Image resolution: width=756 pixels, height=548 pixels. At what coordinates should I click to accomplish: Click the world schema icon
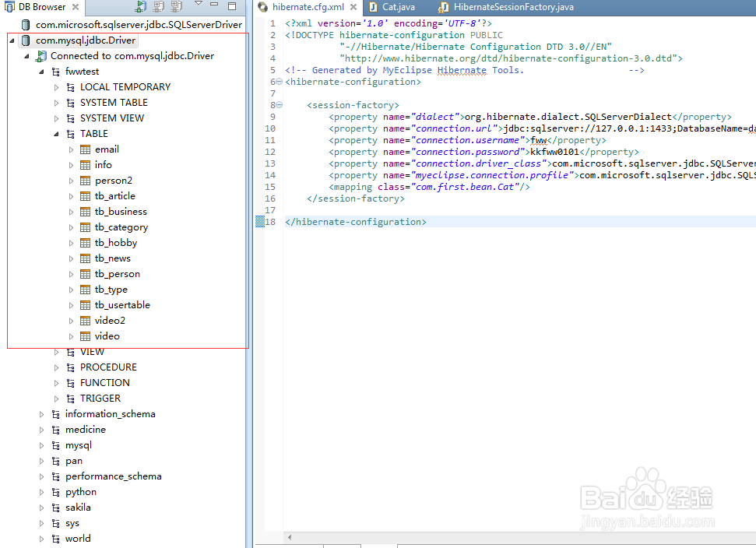tap(56, 539)
